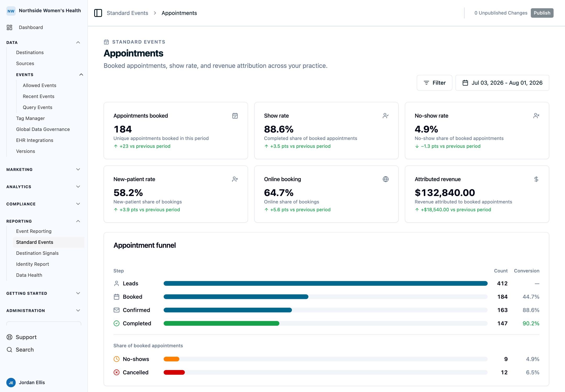Viewport: 565px width, 392px height.
Task: Go to Allowed Events
Action: (x=39, y=85)
